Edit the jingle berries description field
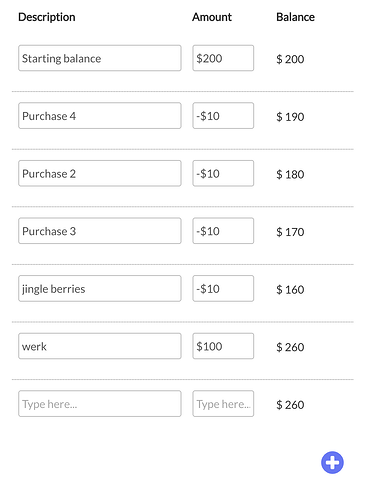This screenshot has height=500, width=374. [x=100, y=288]
